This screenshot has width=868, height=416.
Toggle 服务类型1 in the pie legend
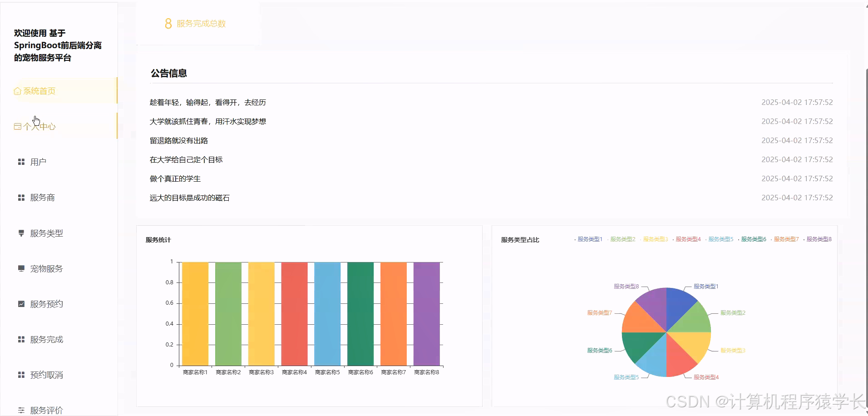[588, 239]
